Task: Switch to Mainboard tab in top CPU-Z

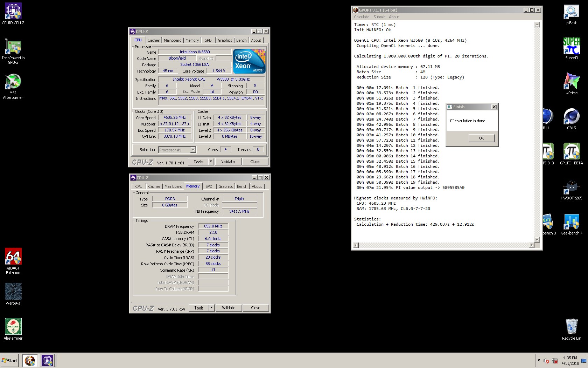Action: tap(173, 40)
